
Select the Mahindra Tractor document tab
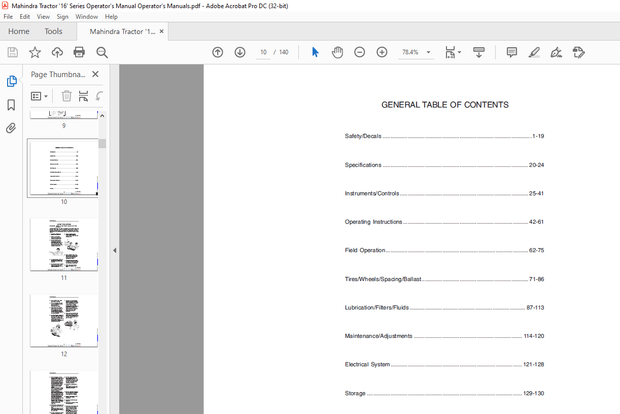click(122, 31)
